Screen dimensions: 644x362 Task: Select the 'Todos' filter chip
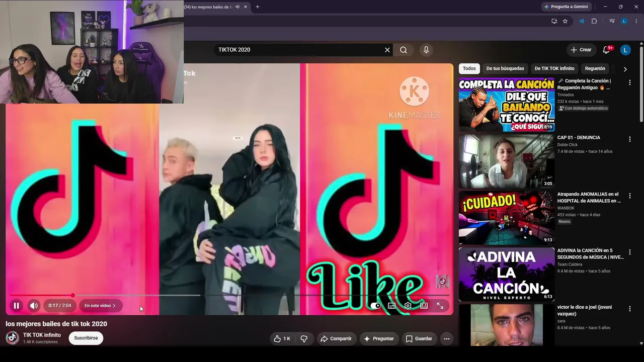pyautogui.click(x=469, y=68)
